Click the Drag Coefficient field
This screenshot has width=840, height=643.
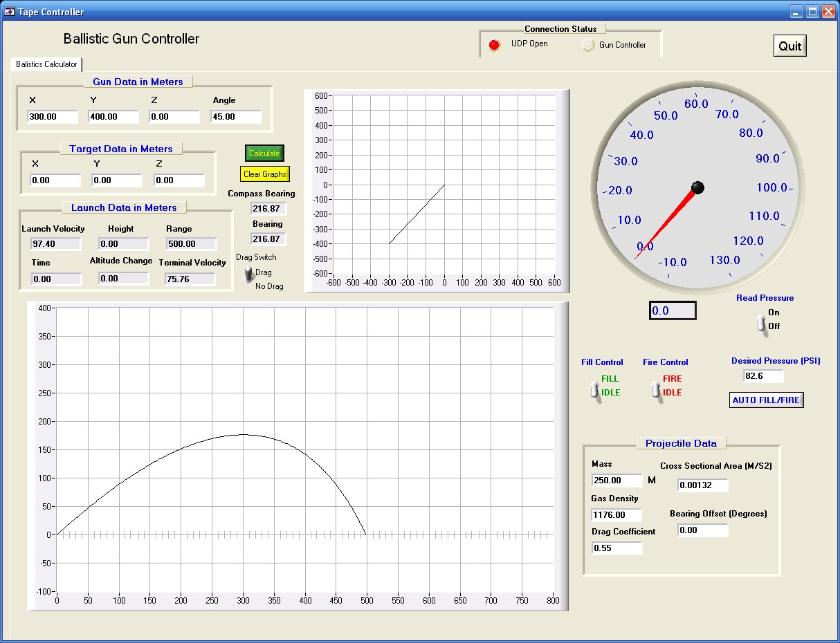pyautogui.click(x=617, y=548)
